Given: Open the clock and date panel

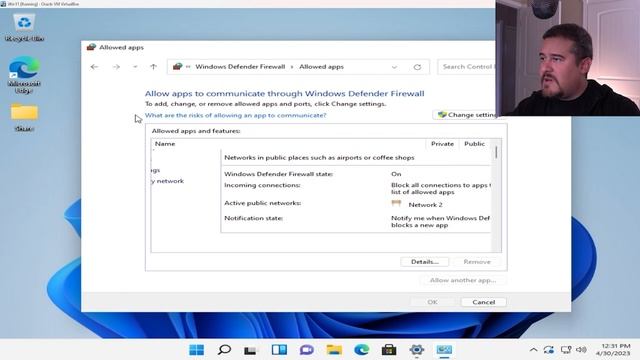Looking at the screenshot, I should pos(613,350).
